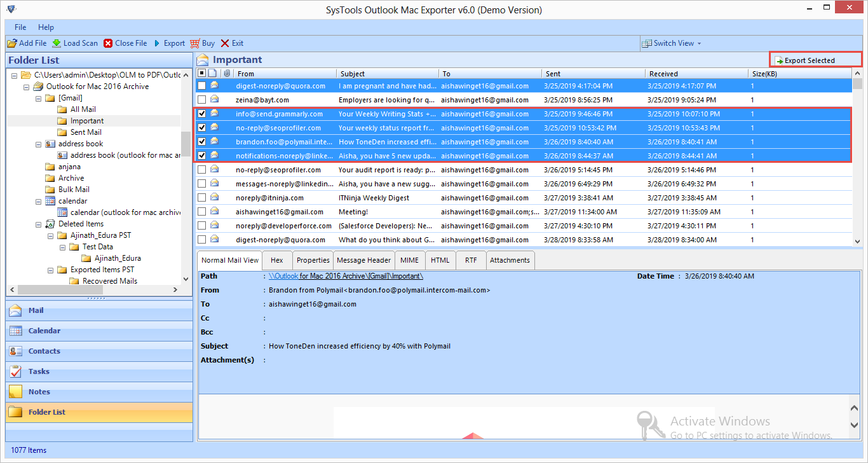Image resolution: width=868 pixels, height=463 pixels.
Task: Click the page icon column header
Action: click(213, 74)
